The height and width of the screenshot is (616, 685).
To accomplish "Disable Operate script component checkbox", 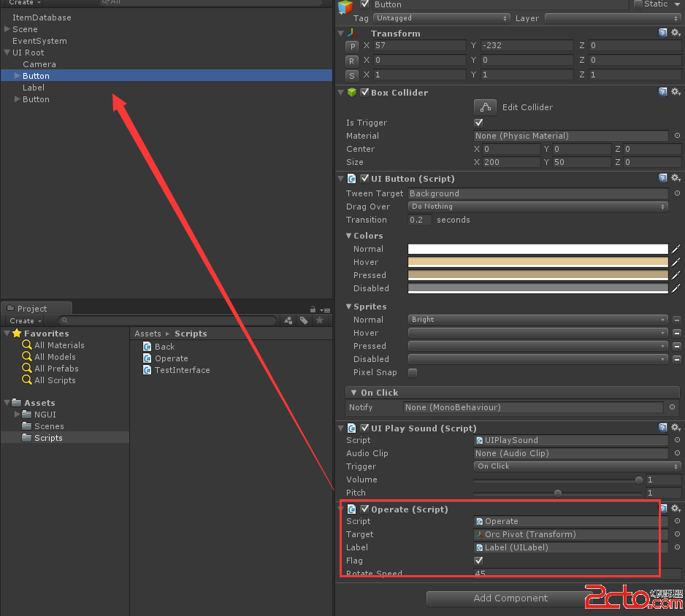I will [x=365, y=509].
